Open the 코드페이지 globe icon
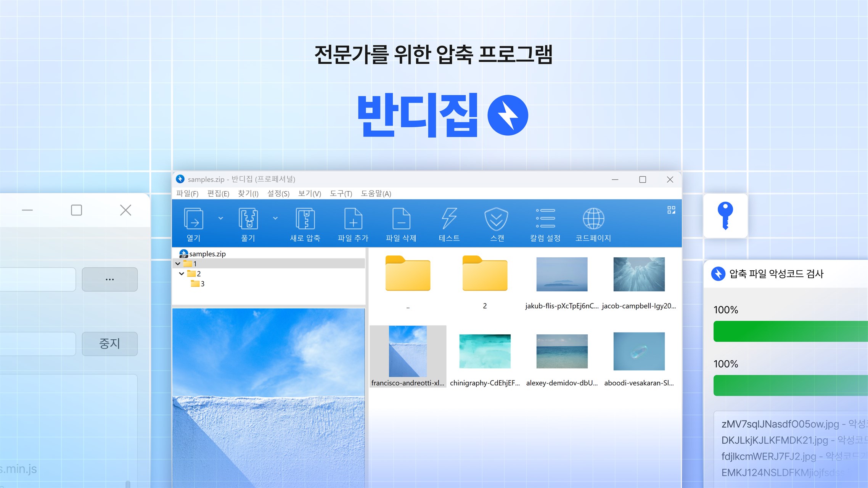The image size is (868, 488). 593,219
